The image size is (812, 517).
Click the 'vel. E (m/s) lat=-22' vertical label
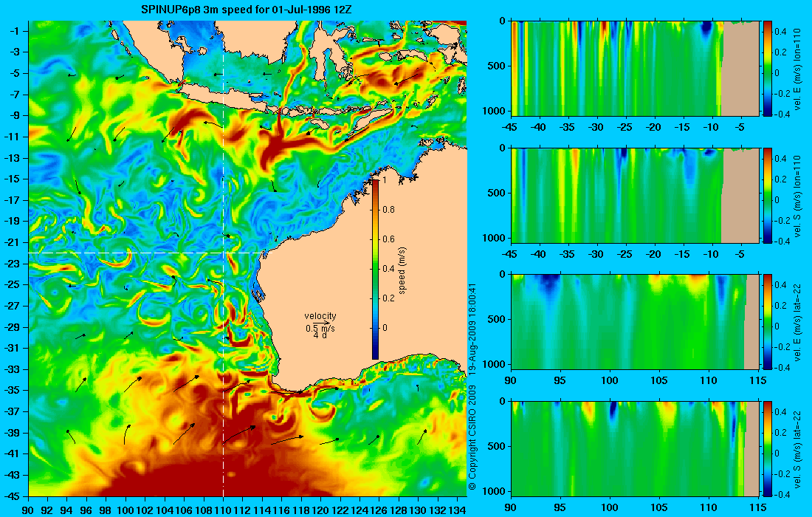pyautogui.click(x=798, y=321)
